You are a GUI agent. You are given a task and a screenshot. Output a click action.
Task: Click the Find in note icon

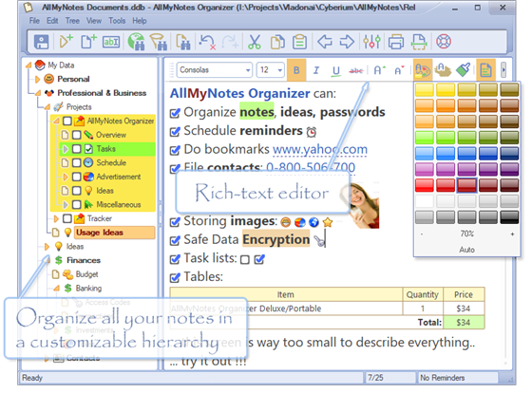[182, 42]
